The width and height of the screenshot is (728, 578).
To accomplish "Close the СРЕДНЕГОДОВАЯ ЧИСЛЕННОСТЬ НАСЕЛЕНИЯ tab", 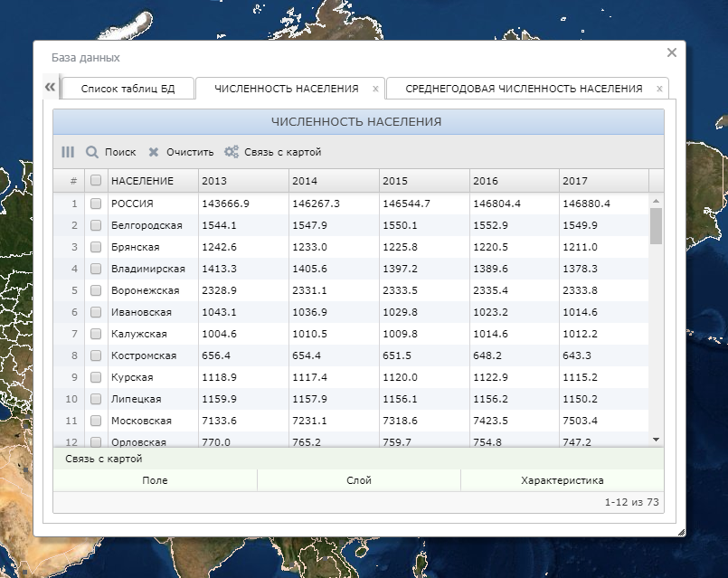I will [x=659, y=89].
